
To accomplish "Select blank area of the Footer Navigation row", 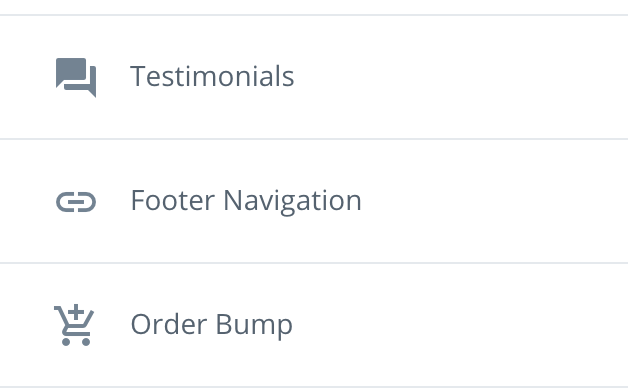I will click(493, 201).
